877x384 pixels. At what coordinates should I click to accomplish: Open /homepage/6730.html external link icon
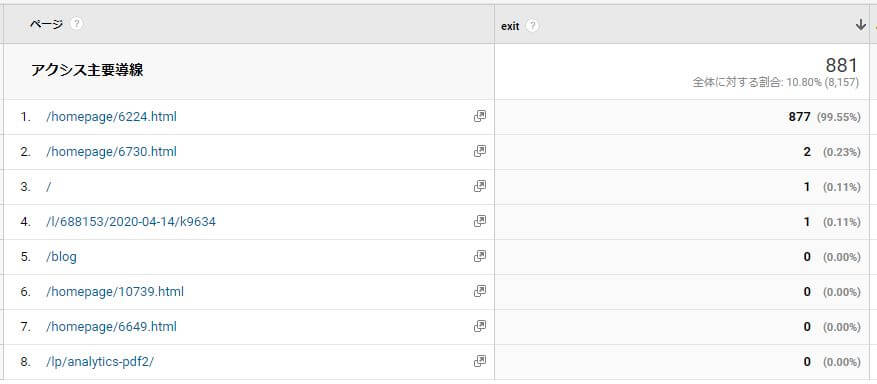(x=479, y=151)
